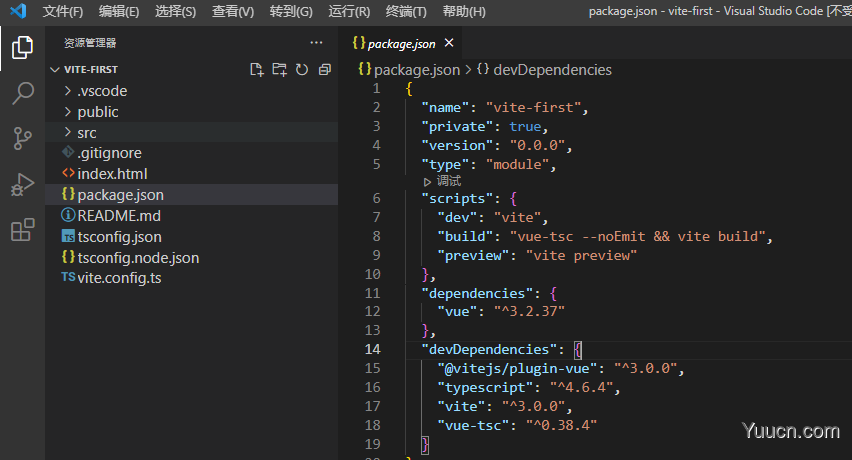The image size is (852, 460).
Task: Open the Extensions view icon
Action: coord(22,230)
